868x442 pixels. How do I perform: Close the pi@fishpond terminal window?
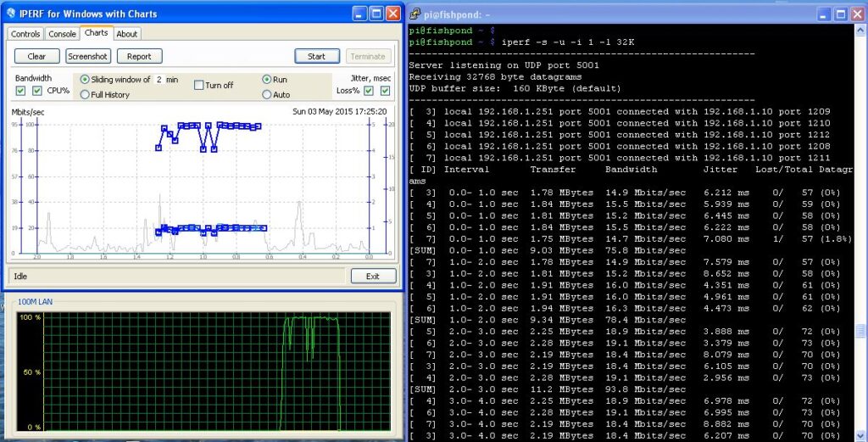click(858, 15)
